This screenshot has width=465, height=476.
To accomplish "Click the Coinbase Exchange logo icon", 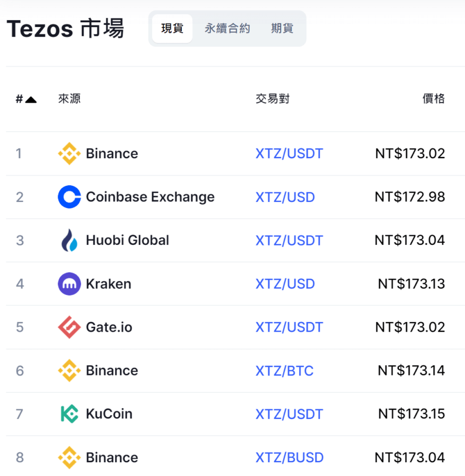I will [69, 197].
